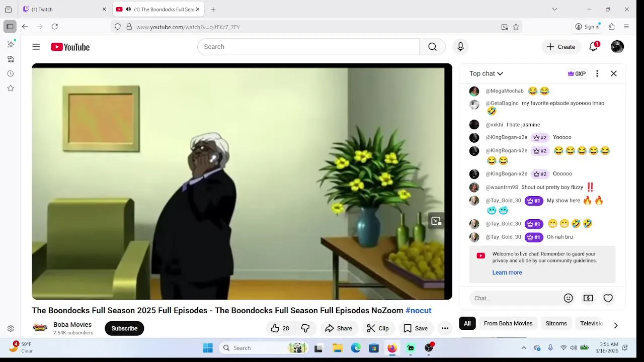Open the YouTube account avatar menu
644x362 pixels.
pos(617,47)
